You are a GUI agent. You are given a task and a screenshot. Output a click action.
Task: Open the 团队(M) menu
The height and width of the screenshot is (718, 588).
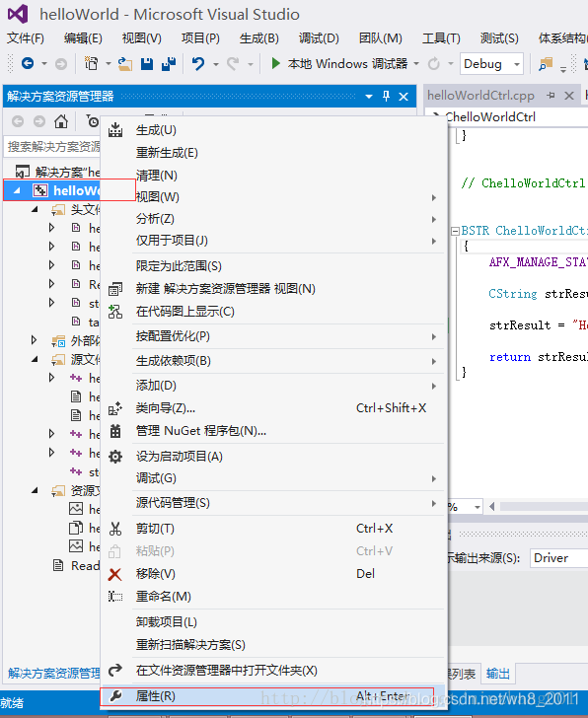click(380, 38)
